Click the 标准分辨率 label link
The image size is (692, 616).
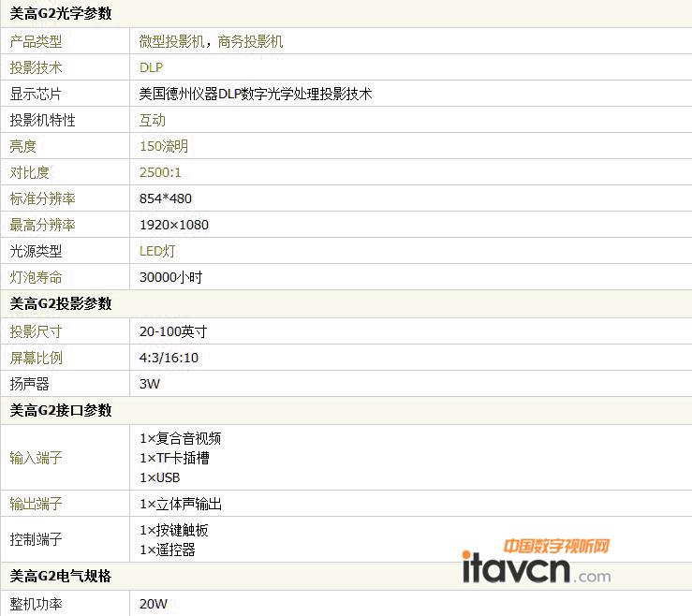coord(42,198)
